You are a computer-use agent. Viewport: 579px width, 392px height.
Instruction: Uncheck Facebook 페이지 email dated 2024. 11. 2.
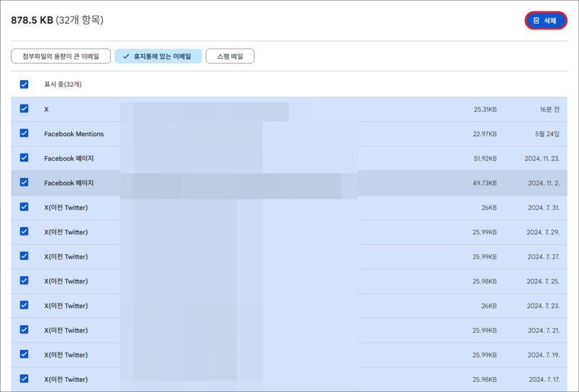[24, 182]
